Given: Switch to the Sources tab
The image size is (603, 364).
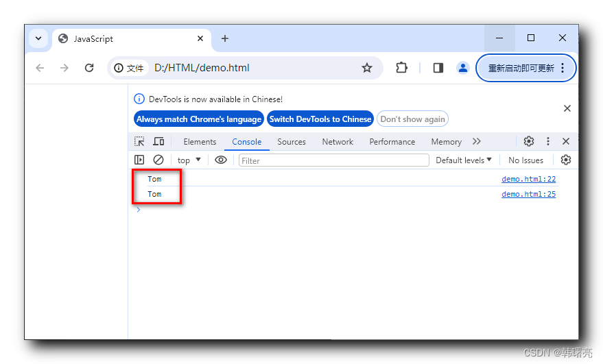Looking at the screenshot, I should tap(292, 142).
